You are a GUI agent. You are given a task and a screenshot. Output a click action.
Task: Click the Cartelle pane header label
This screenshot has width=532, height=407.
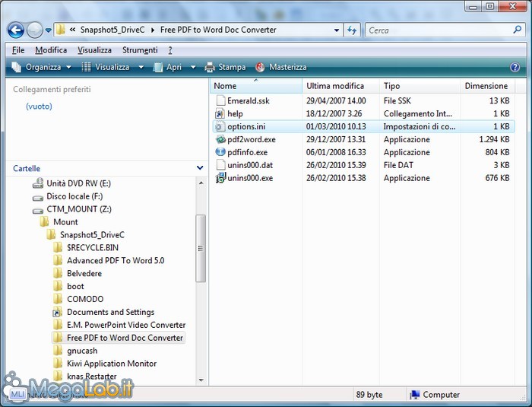(27, 169)
